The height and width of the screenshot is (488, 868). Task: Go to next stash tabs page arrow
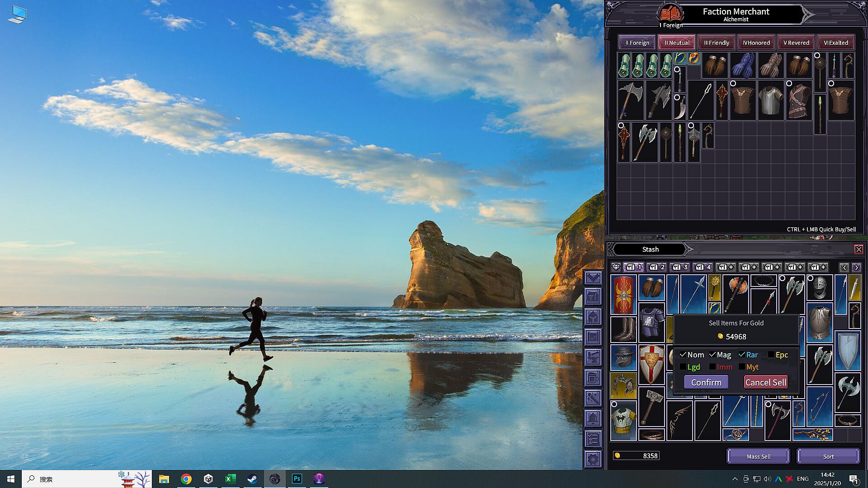click(x=856, y=267)
